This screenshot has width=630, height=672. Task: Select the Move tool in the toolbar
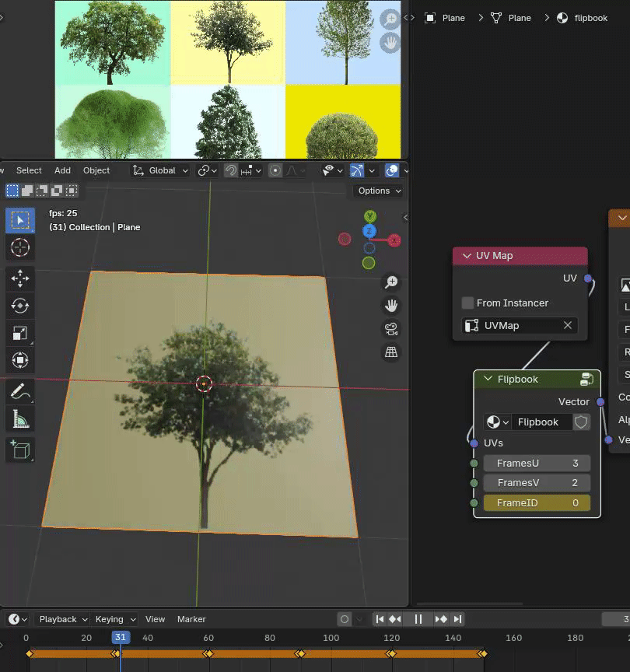20,278
